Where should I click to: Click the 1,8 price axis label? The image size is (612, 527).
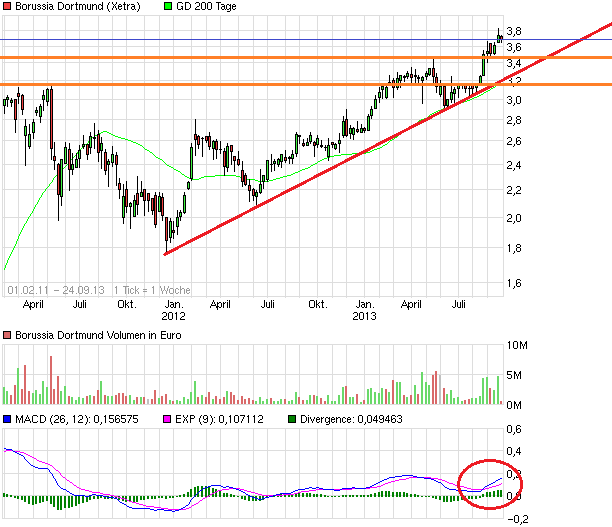click(514, 248)
